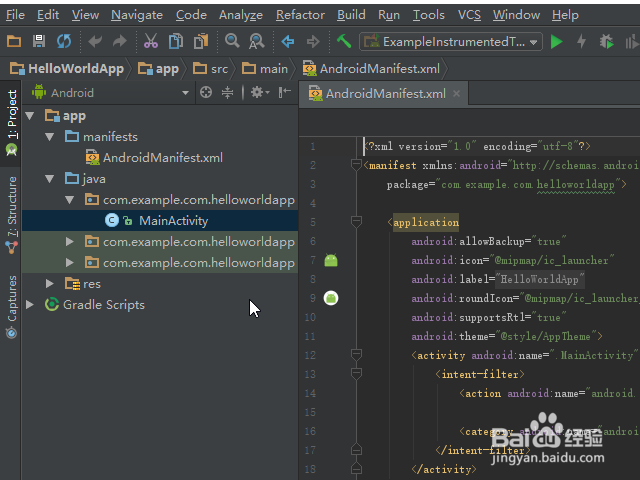Click the Replace magnifier icon

point(257,41)
